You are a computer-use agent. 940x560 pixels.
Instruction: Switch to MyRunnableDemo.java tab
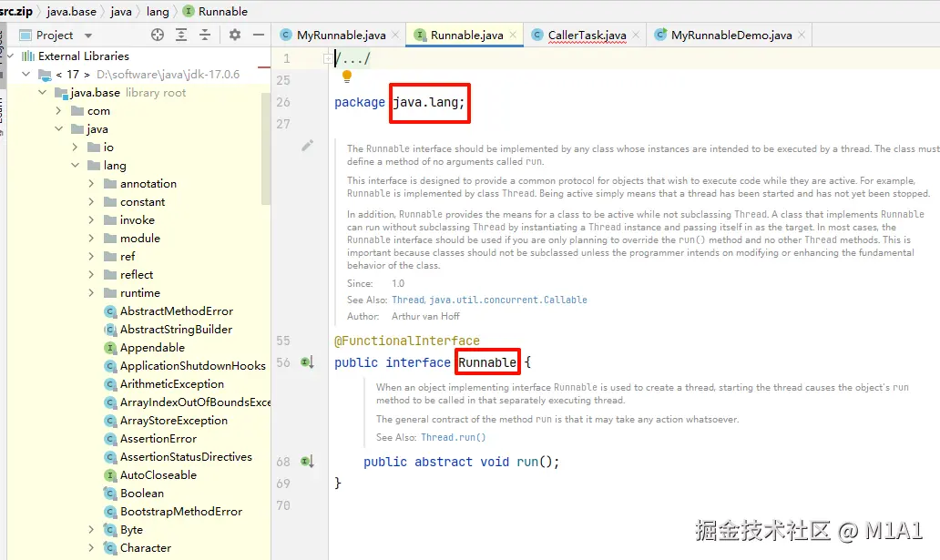729,35
